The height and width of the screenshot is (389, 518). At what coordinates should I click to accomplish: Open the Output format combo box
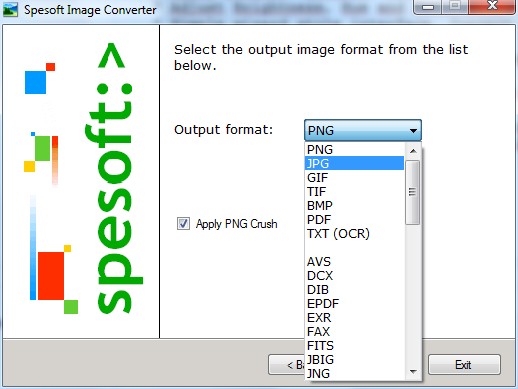(x=363, y=130)
